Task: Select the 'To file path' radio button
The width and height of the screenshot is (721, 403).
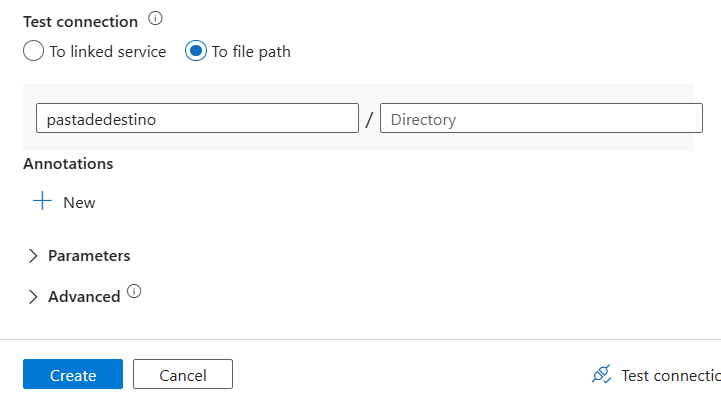Action: (196, 52)
